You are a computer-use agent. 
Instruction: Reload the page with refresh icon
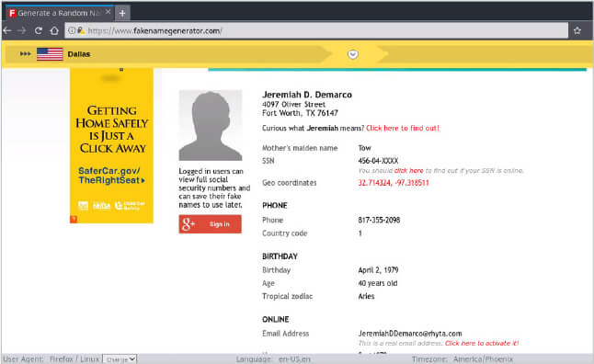tap(39, 30)
